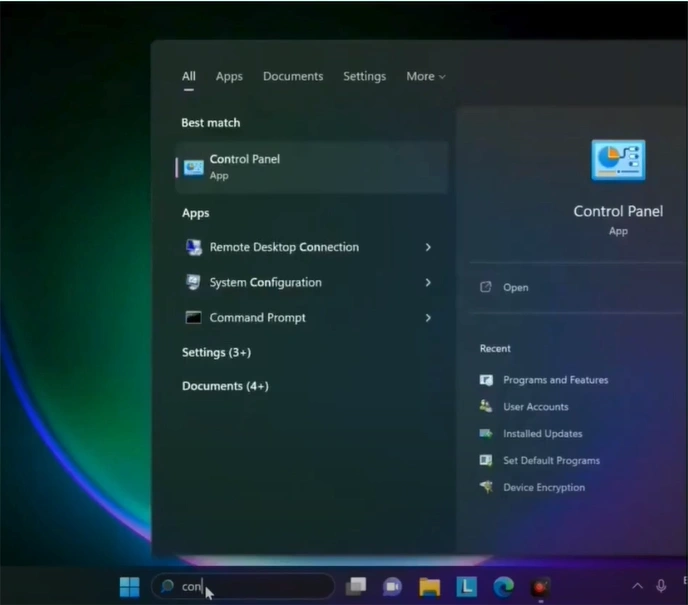The image size is (688, 605).
Task: Click the search magnifier icon in taskbar
Action: [167, 586]
